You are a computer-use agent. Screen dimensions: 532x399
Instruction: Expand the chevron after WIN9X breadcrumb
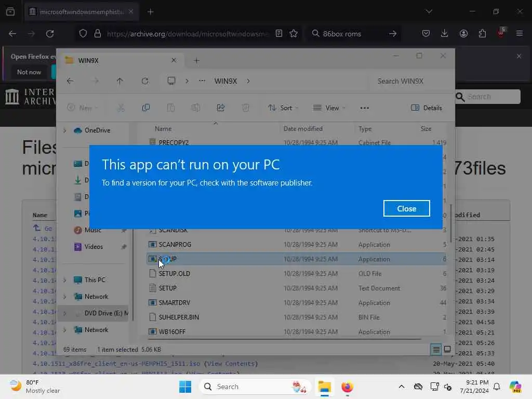(x=248, y=81)
